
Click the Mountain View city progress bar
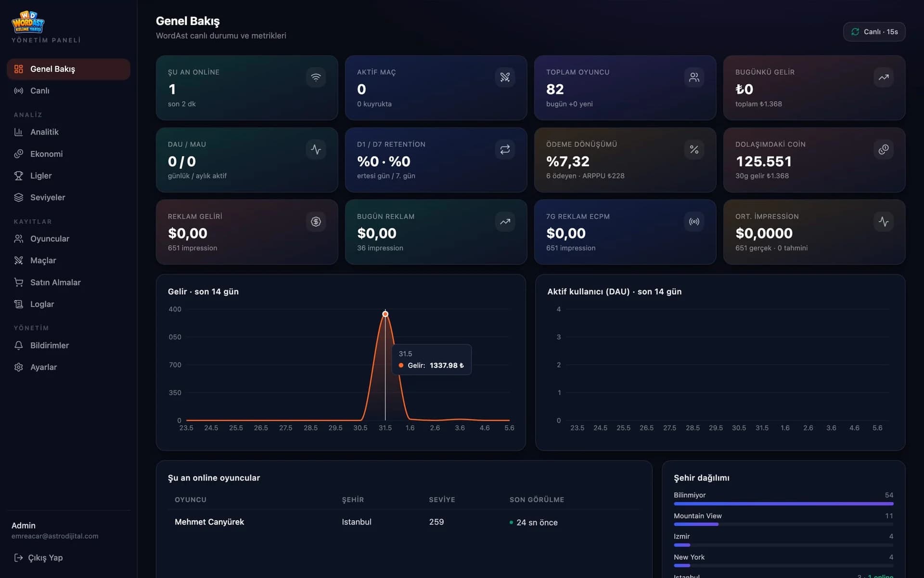(x=783, y=525)
